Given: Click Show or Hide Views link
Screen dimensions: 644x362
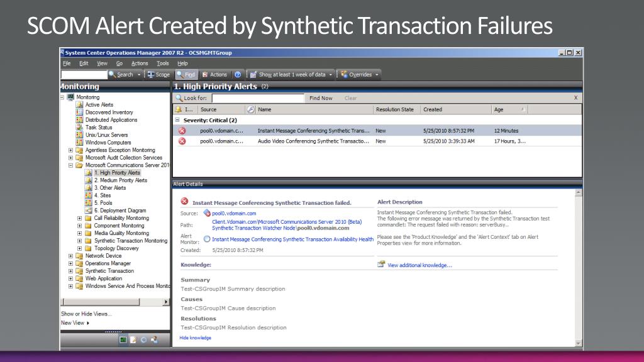Looking at the screenshot, I should (x=86, y=314).
